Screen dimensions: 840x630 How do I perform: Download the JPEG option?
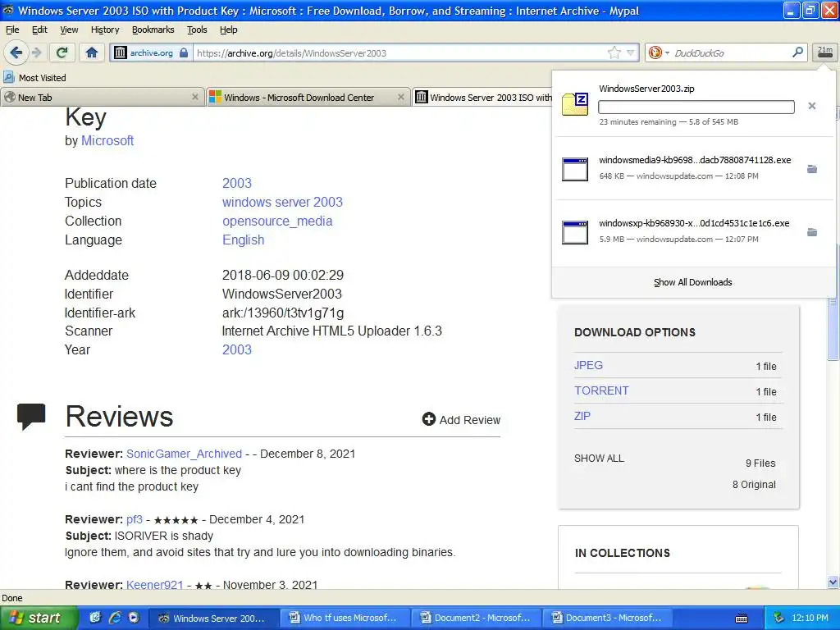click(588, 365)
